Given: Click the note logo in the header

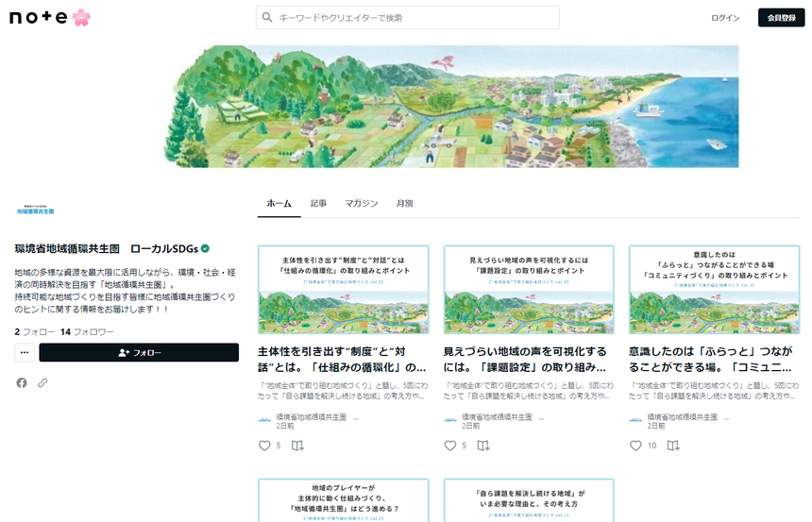Looking at the screenshot, I should pos(49,17).
